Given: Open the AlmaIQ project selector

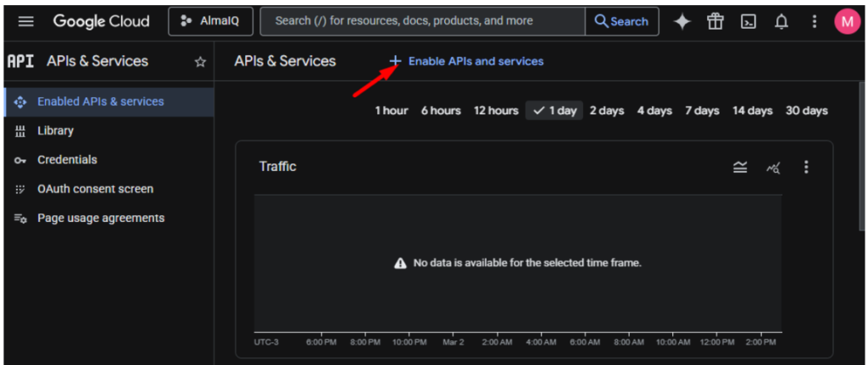Looking at the screenshot, I should point(210,21).
